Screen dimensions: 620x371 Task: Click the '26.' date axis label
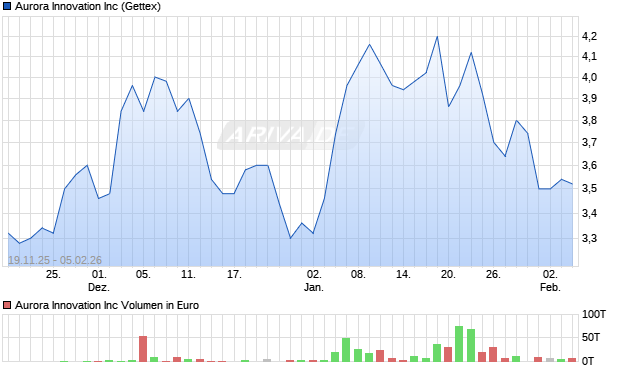click(x=493, y=274)
